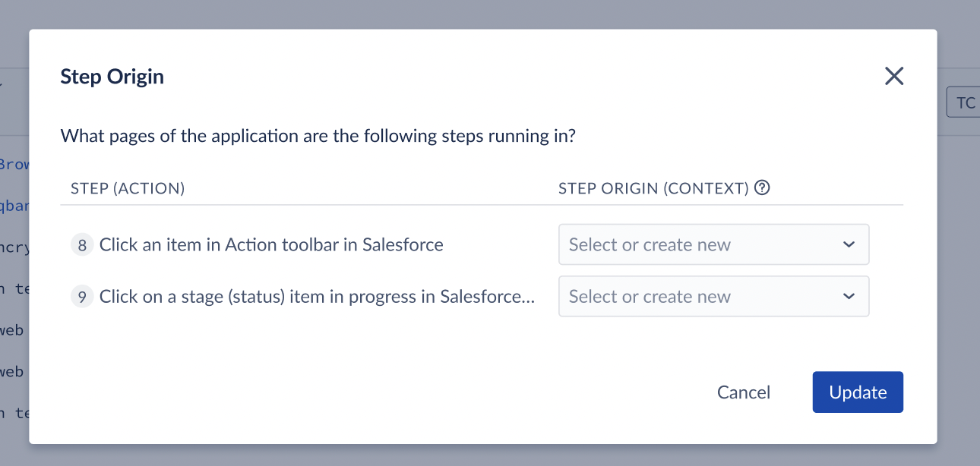Image resolution: width=980 pixels, height=466 pixels.
Task: Select truncated 'Click on a stage (status)' step text
Action: pos(317,297)
